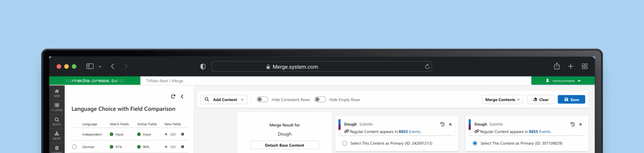Open TV Listing in sidebar
The width and height of the screenshot is (644, 153).
click(57, 107)
